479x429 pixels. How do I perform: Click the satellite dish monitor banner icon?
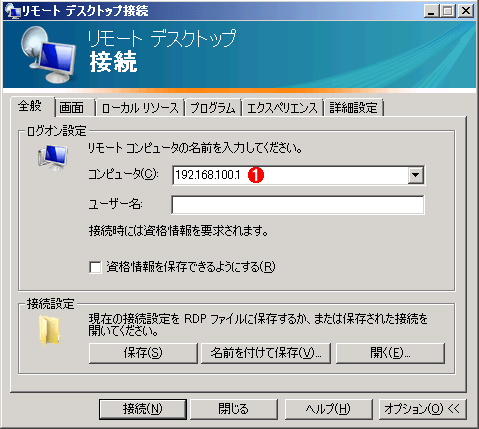coord(48,55)
